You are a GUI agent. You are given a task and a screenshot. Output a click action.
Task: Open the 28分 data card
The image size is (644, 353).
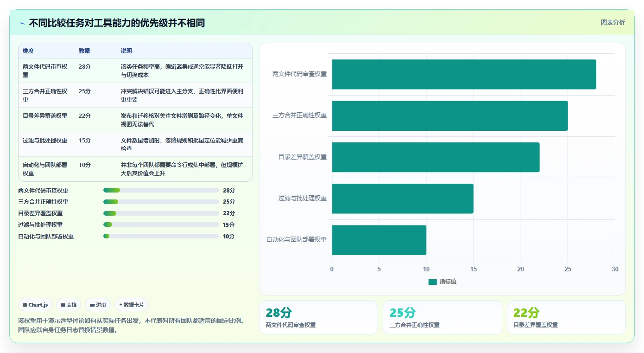pyautogui.click(x=318, y=317)
